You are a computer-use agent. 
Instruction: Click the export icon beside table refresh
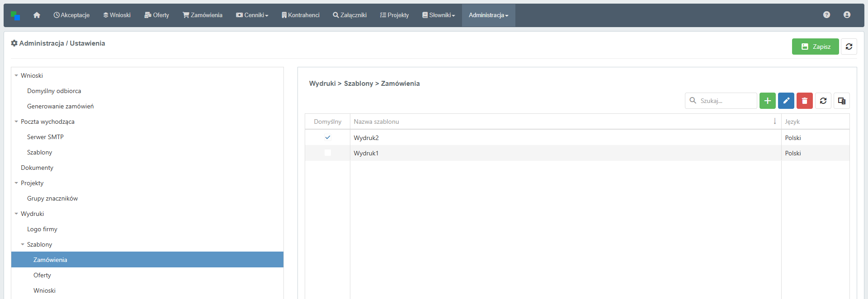[841, 101]
